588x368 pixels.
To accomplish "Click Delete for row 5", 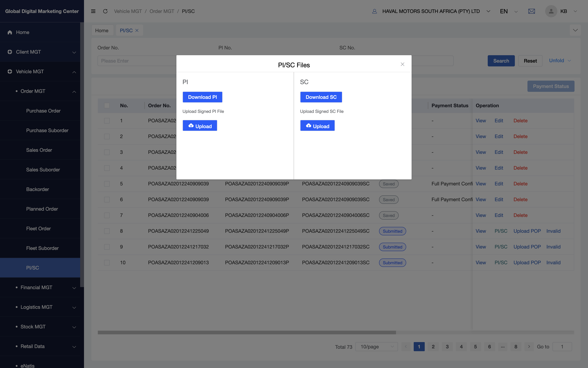I will click(x=520, y=184).
